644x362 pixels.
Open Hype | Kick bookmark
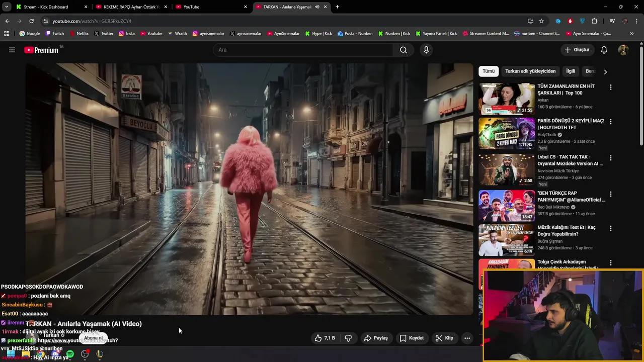318,34
